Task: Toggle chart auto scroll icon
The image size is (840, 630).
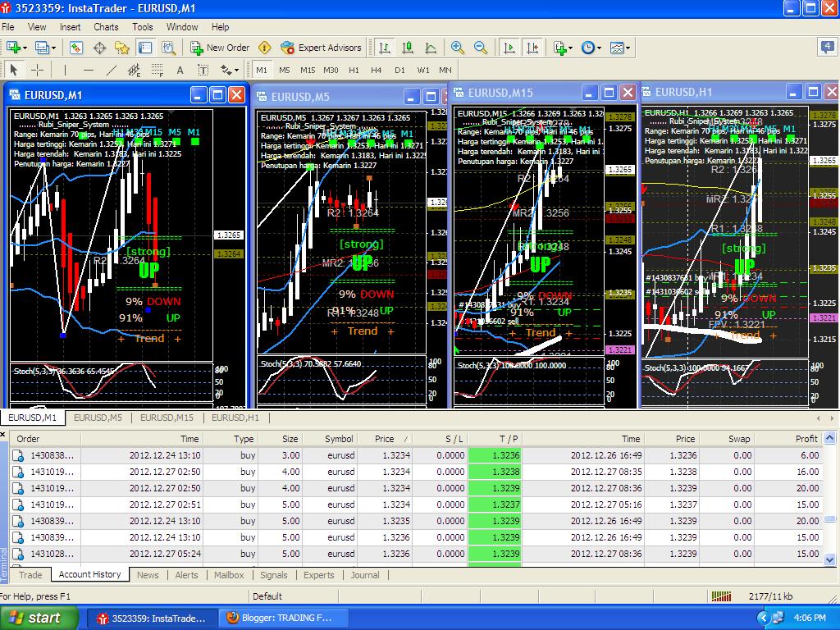Action: click(x=509, y=48)
